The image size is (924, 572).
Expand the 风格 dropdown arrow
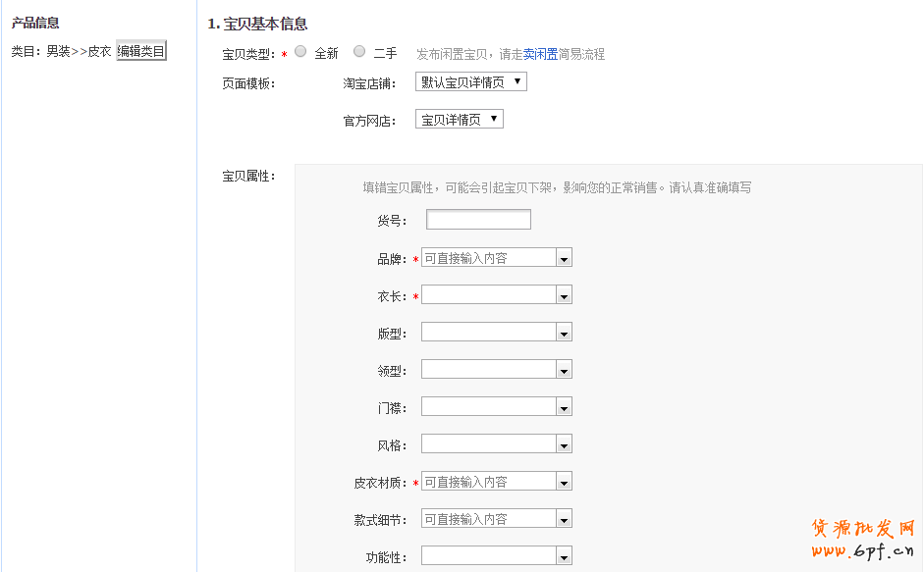[x=564, y=444]
